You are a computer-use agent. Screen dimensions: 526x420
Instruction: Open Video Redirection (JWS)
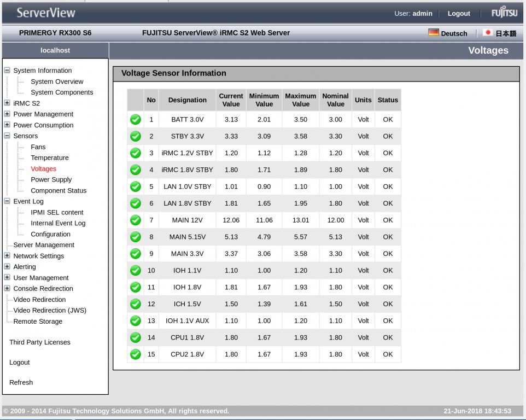point(50,310)
